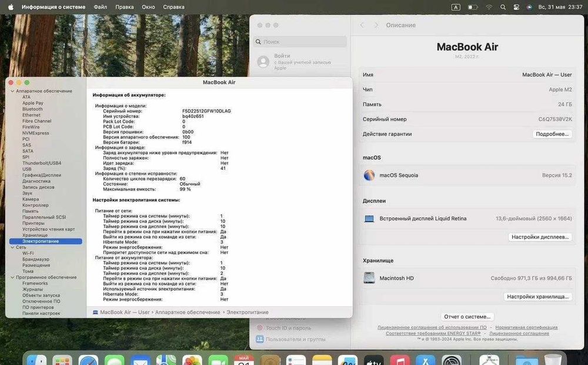Select Apple Pay in the hardware tree
This screenshot has width=588, height=365.
pyautogui.click(x=32, y=103)
